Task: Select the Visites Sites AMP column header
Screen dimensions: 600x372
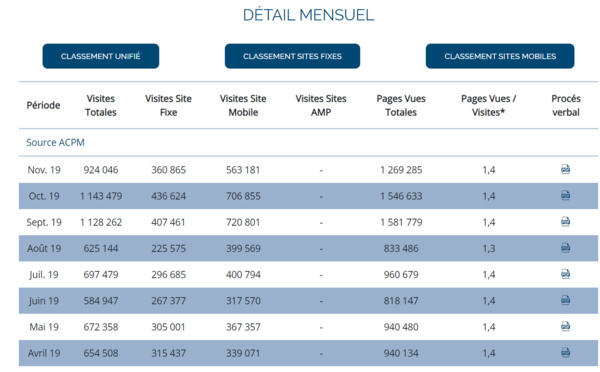Action: coord(321,105)
